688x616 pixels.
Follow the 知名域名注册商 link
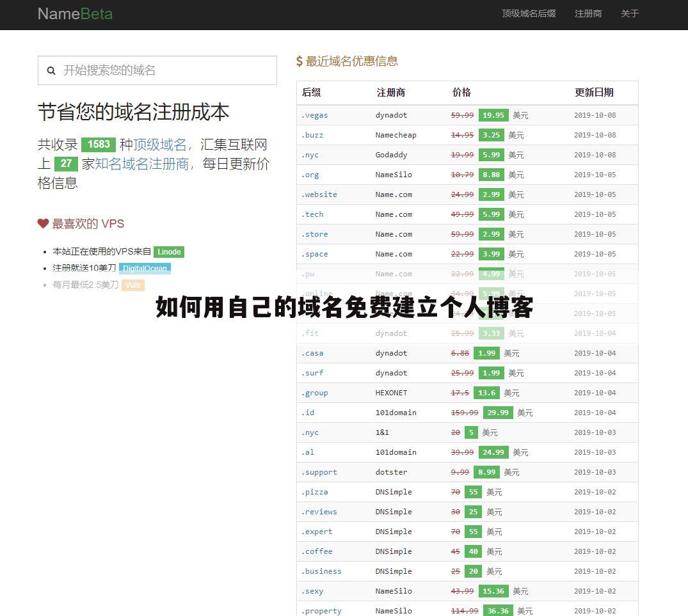[141, 164]
